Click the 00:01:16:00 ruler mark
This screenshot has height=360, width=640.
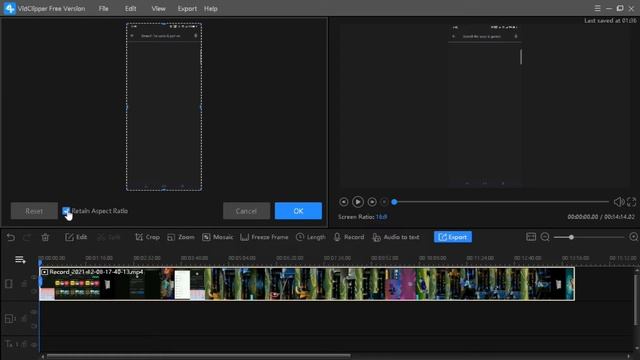tap(99, 258)
